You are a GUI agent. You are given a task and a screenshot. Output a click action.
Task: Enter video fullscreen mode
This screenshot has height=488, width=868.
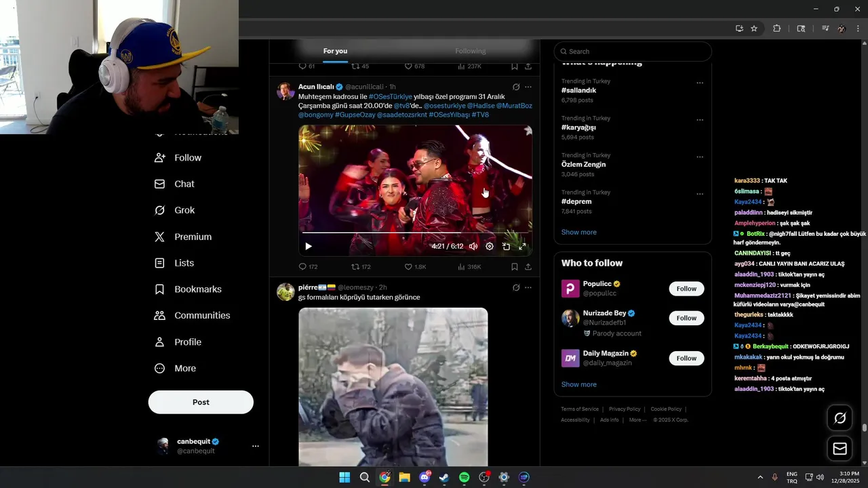click(x=522, y=247)
